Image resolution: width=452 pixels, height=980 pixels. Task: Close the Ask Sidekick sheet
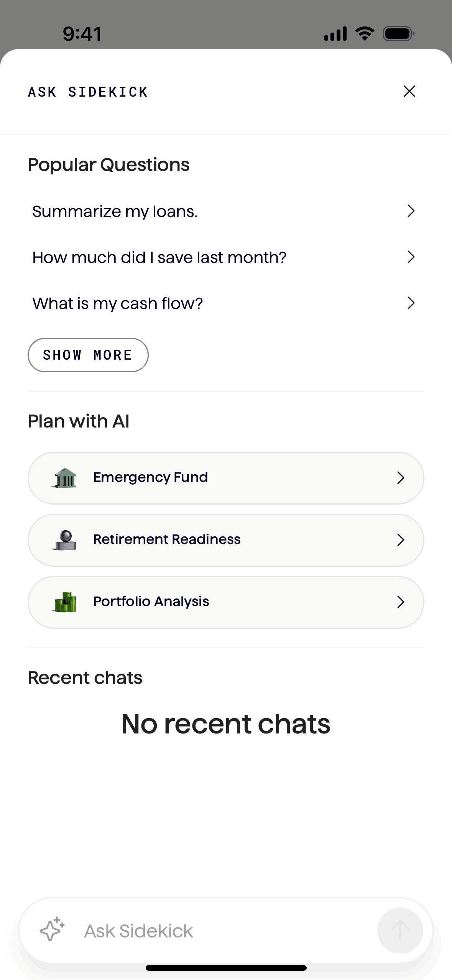coord(409,91)
